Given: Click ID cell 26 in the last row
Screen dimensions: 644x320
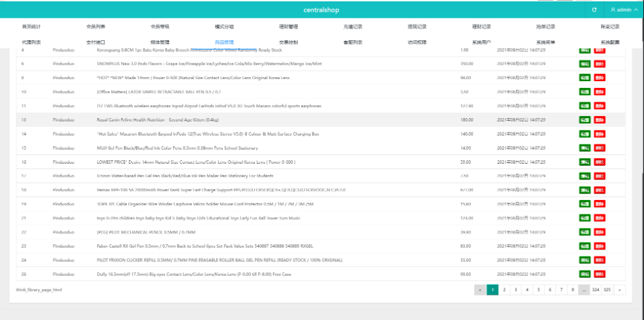Looking at the screenshot, I should tap(22, 274).
